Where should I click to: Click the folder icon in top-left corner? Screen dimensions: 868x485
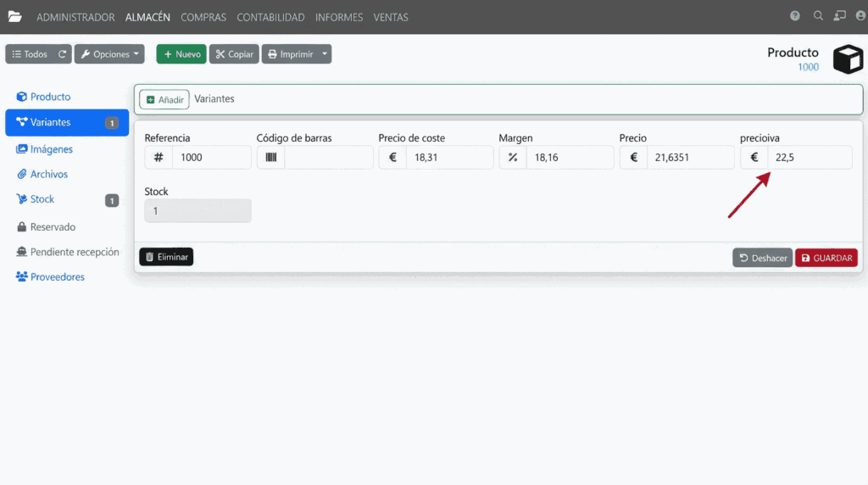(15, 17)
